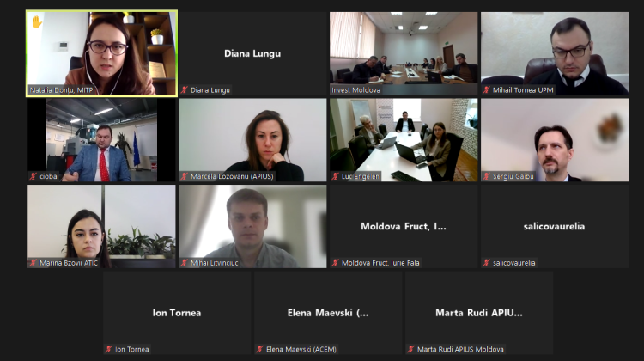Click the Natalia Donțu, MITP name label

61,90
